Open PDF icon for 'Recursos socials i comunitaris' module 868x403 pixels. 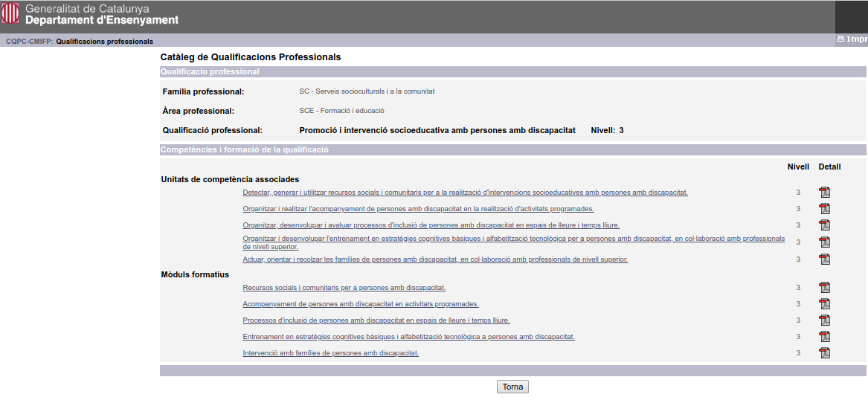pos(824,288)
